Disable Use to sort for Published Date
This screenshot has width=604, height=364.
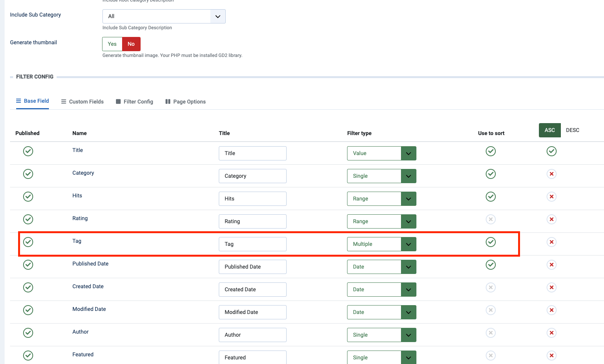(490, 265)
